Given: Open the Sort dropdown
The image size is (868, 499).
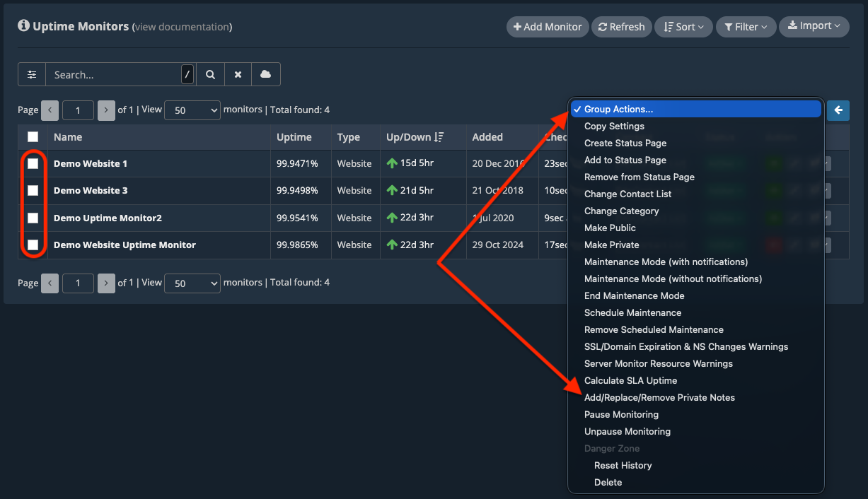Looking at the screenshot, I should pos(684,27).
